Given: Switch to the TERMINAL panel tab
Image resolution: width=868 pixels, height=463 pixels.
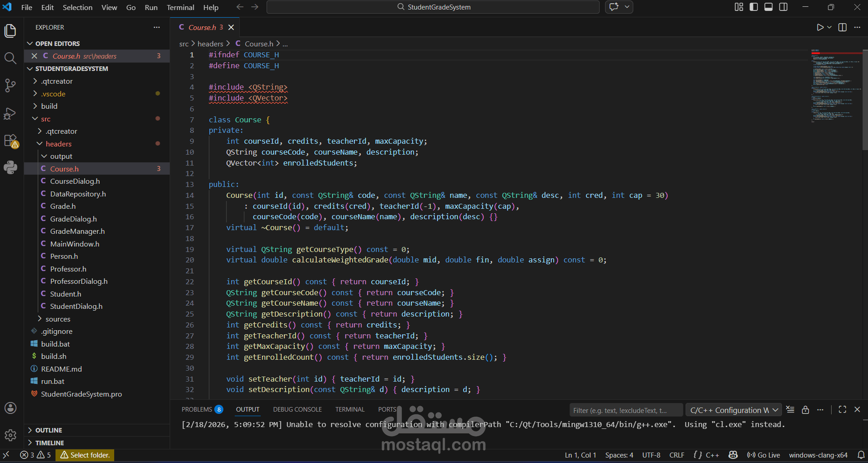Looking at the screenshot, I should [x=350, y=409].
